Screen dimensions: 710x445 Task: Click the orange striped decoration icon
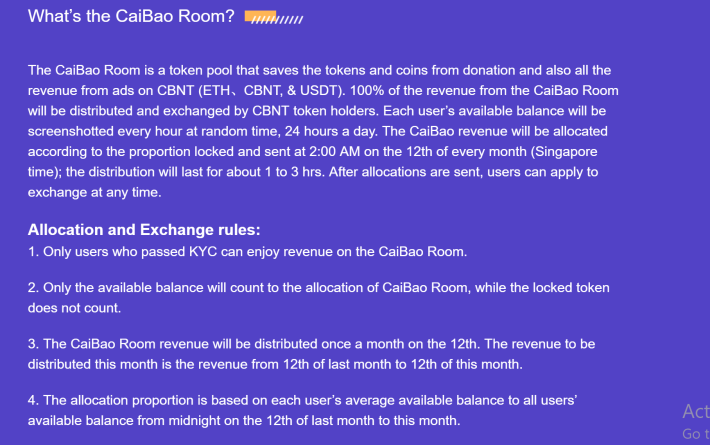274,17
